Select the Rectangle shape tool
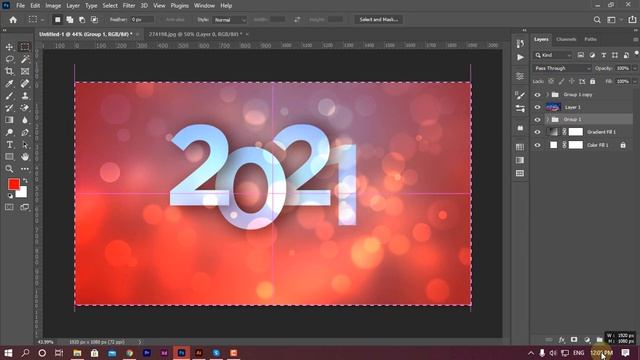The height and width of the screenshot is (360, 640). [9, 157]
